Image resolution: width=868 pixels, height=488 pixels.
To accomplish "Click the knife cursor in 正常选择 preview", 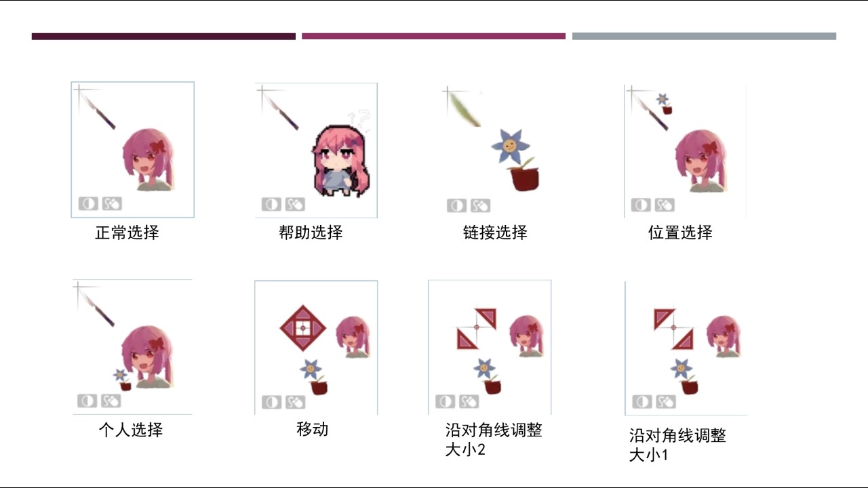I will [95, 107].
